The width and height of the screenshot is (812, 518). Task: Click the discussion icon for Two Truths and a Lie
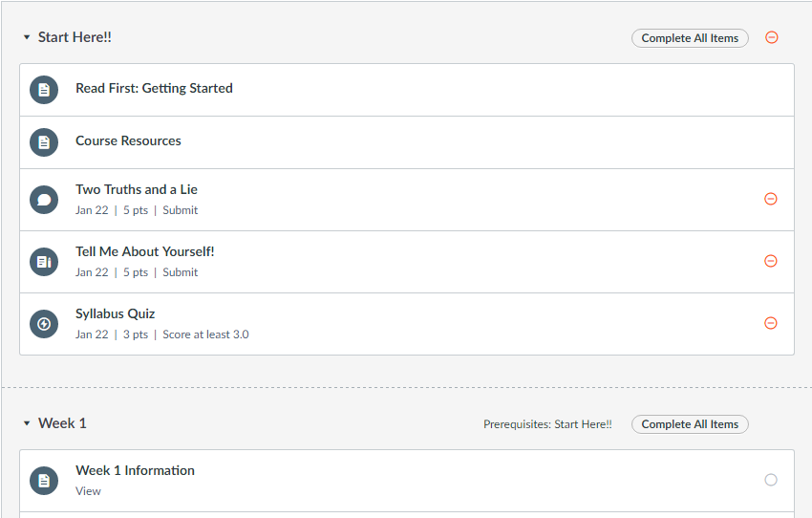pos(44,200)
